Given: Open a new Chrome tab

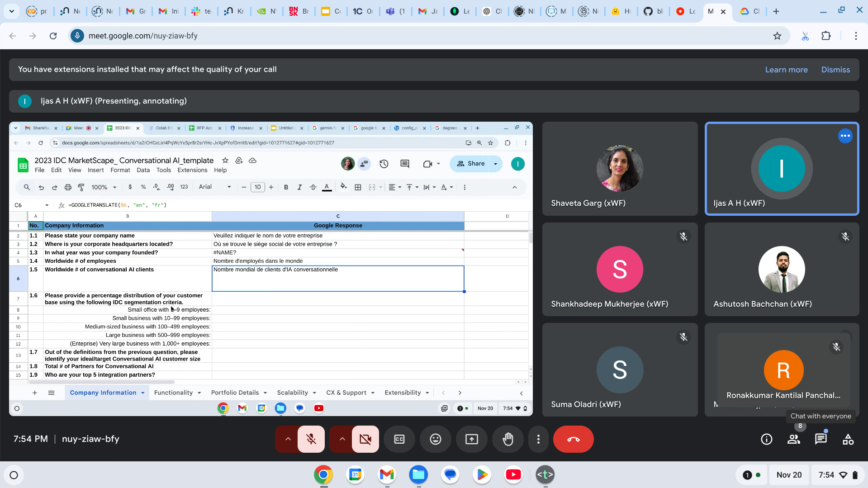Looking at the screenshot, I should 776,11.
